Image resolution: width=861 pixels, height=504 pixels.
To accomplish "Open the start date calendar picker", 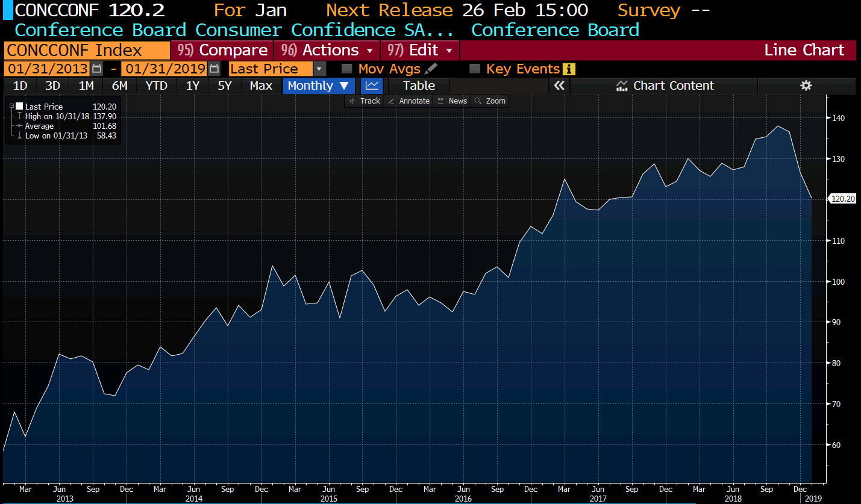I will (98, 69).
